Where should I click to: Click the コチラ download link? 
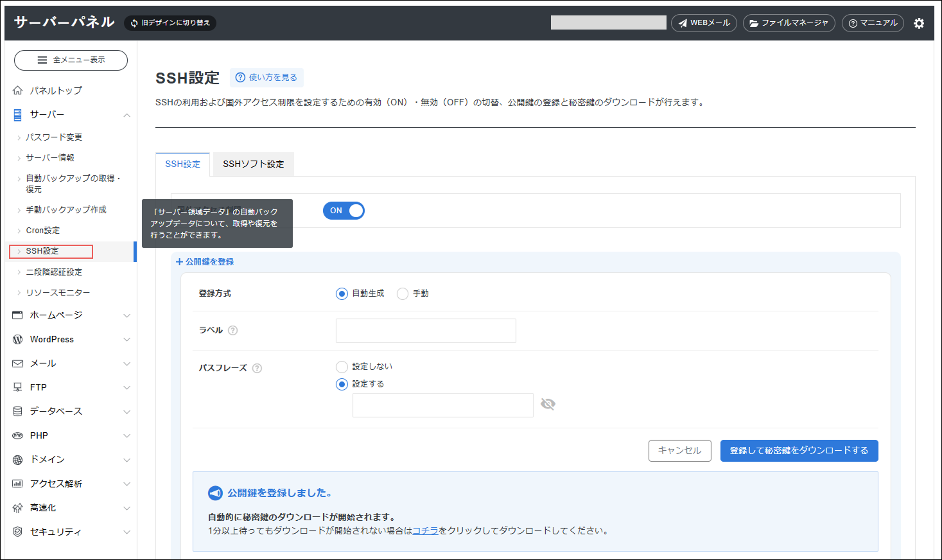(425, 531)
